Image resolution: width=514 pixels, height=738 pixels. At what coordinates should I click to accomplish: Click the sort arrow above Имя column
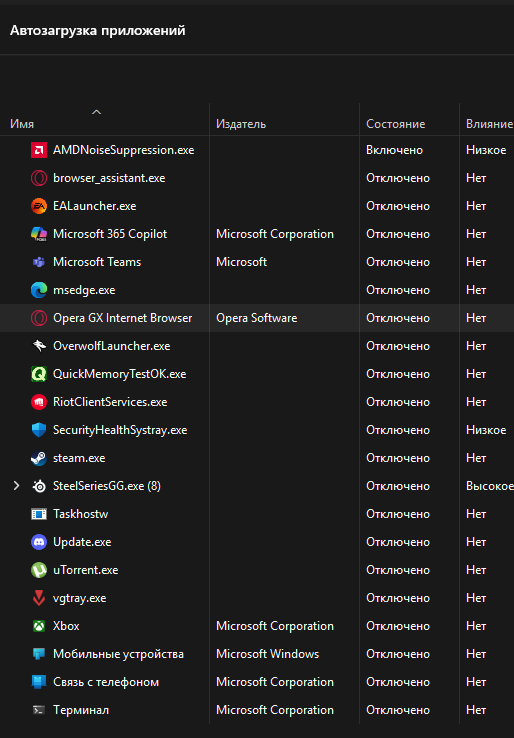96,112
